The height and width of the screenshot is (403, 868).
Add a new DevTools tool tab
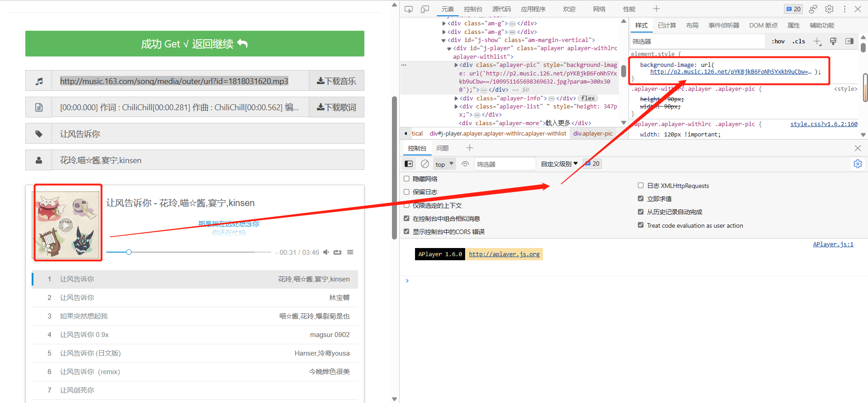[656, 9]
